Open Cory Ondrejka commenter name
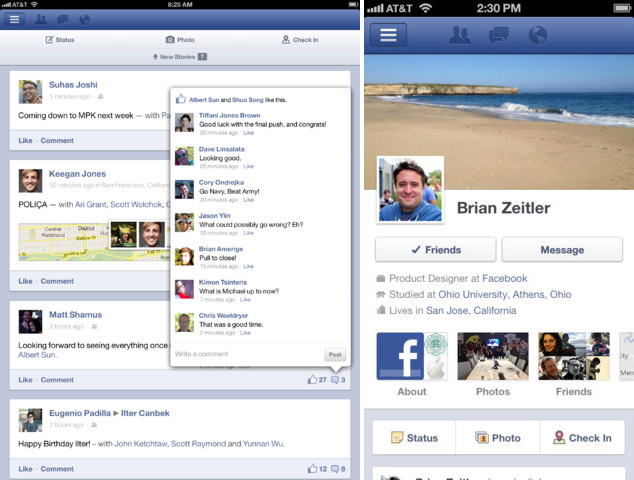This screenshot has width=634, height=480. coord(221,182)
